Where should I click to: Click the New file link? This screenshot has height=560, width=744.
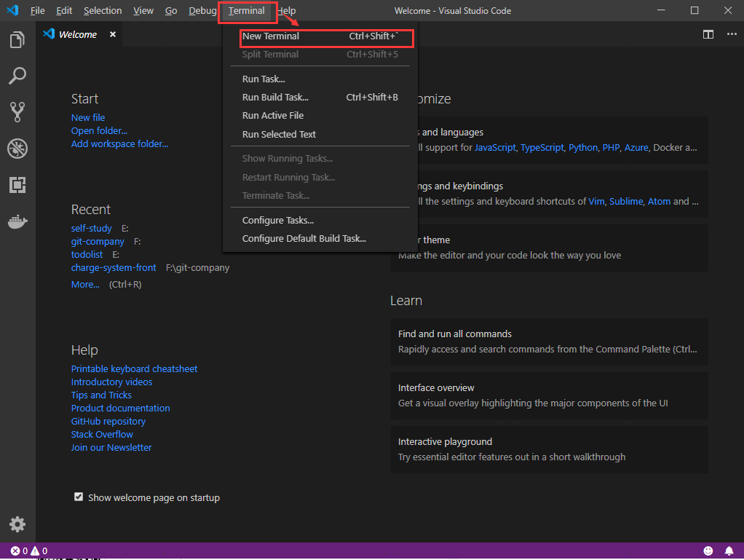pyautogui.click(x=88, y=118)
